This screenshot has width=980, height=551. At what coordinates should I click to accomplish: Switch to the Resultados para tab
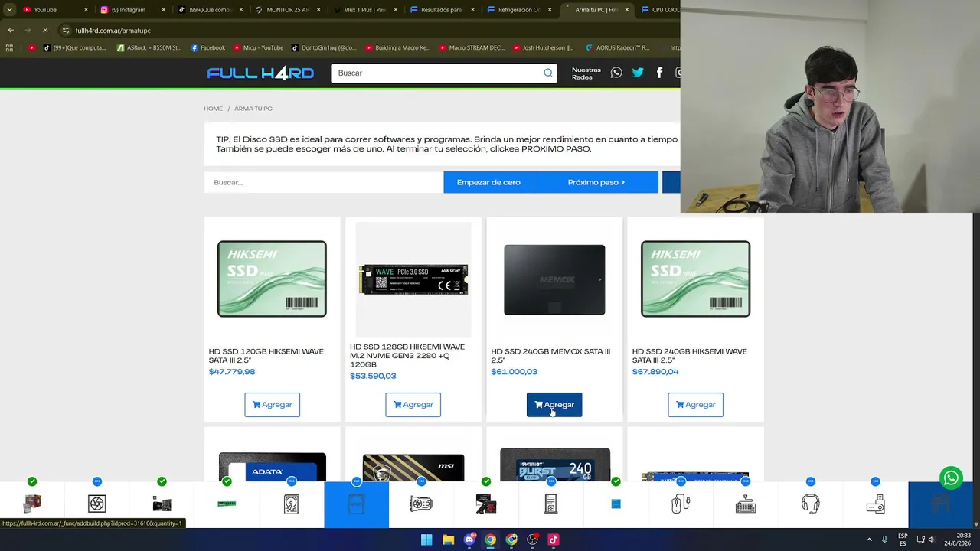click(x=443, y=10)
